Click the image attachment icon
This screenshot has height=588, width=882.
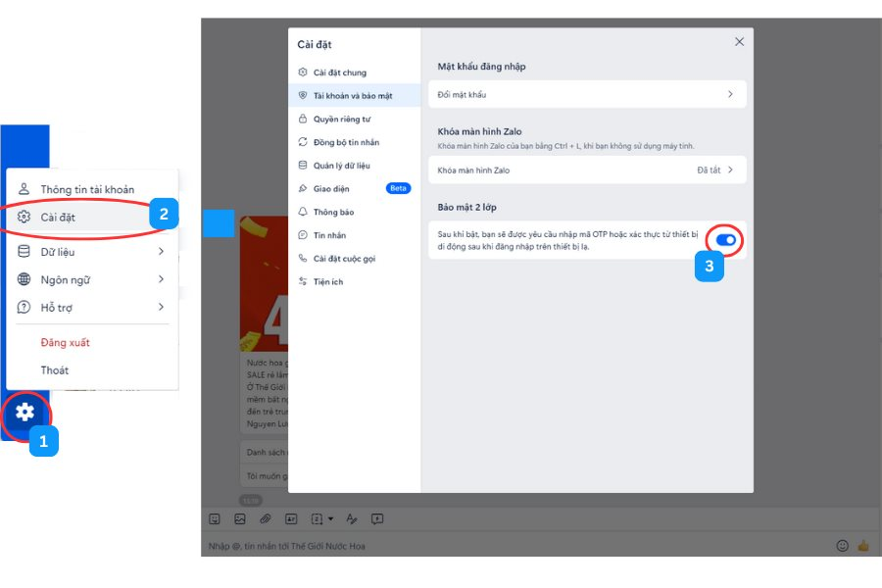pos(240,518)
